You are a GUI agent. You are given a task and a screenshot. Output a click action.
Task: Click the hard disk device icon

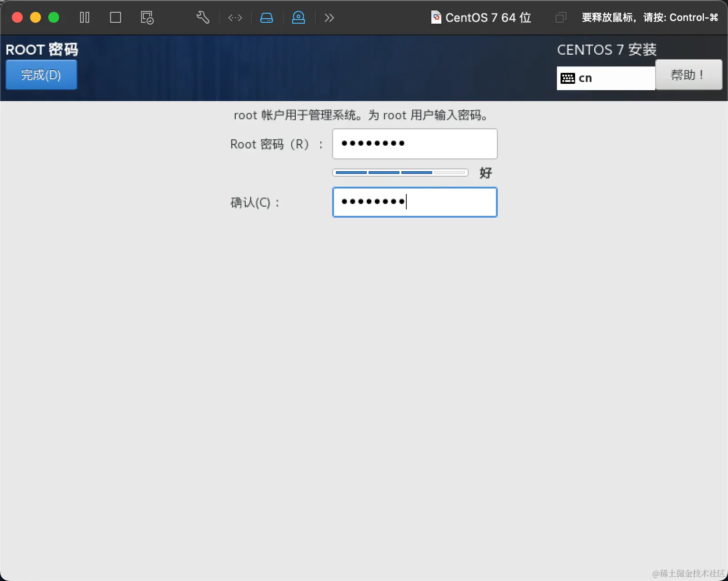click(267, 18)
